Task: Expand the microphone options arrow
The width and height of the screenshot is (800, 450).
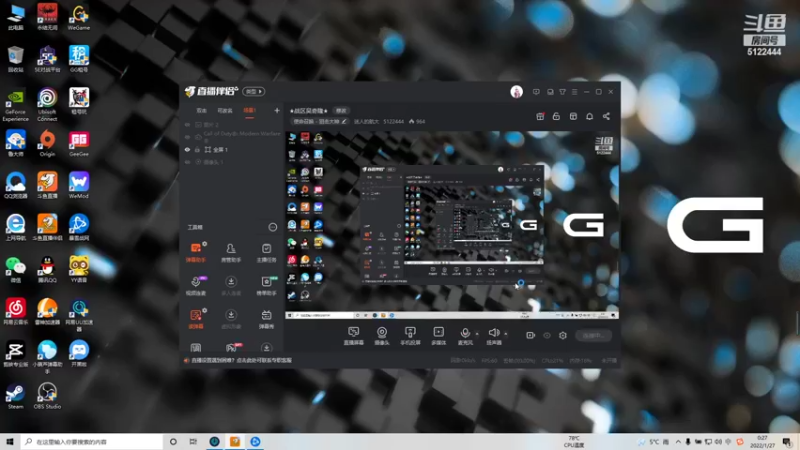Action: (477, 334)
